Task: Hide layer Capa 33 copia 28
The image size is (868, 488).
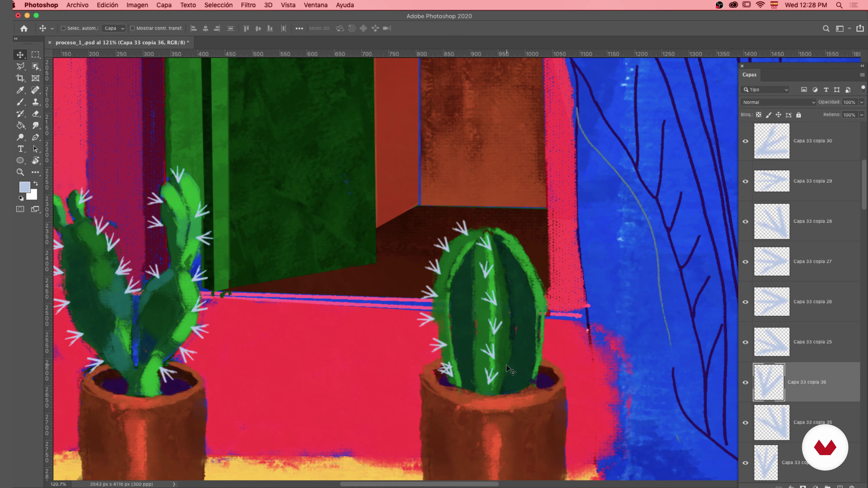Action: pos(745,222)
